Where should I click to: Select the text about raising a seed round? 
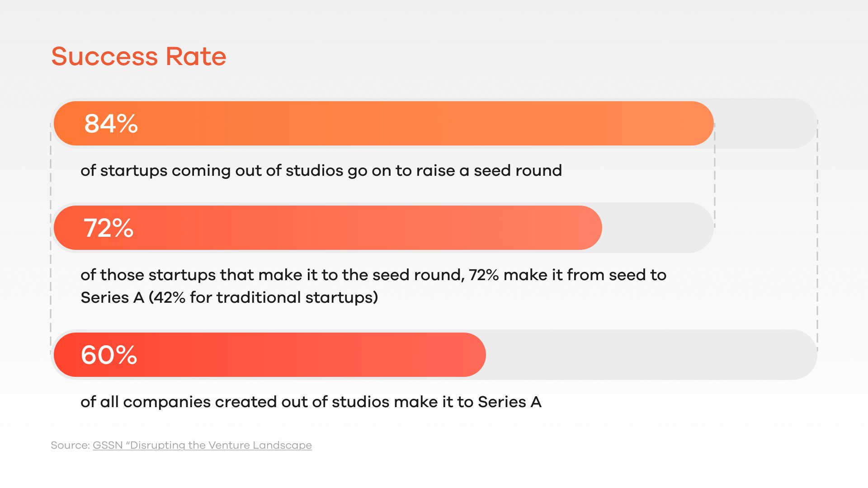pyautogui.click(x=321, y=170)
